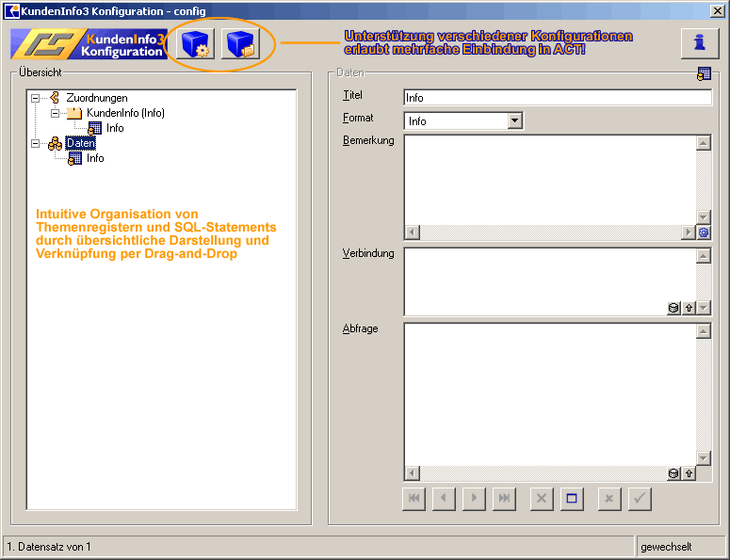Image resolution: width=730 pixels, height=560 pixels.
Task: Click the blue cube with folder icon
Action: click(240, 44)
